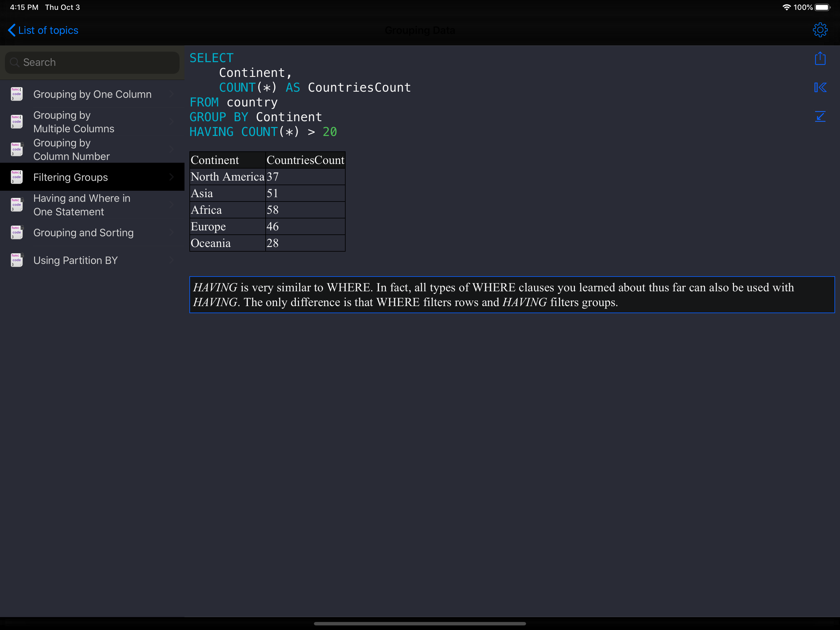Click code icon beside Filtering Groups
This screenshot has width=840, height=630.
[x=17, y=177]
